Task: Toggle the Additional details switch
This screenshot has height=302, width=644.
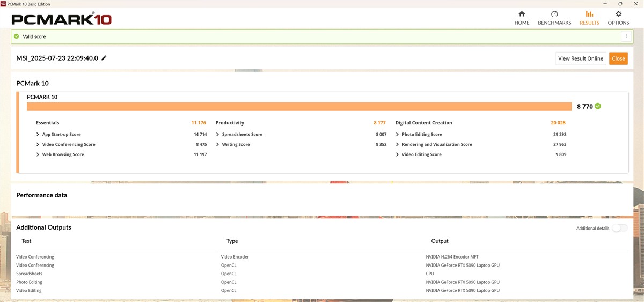Action: (619, 228)
